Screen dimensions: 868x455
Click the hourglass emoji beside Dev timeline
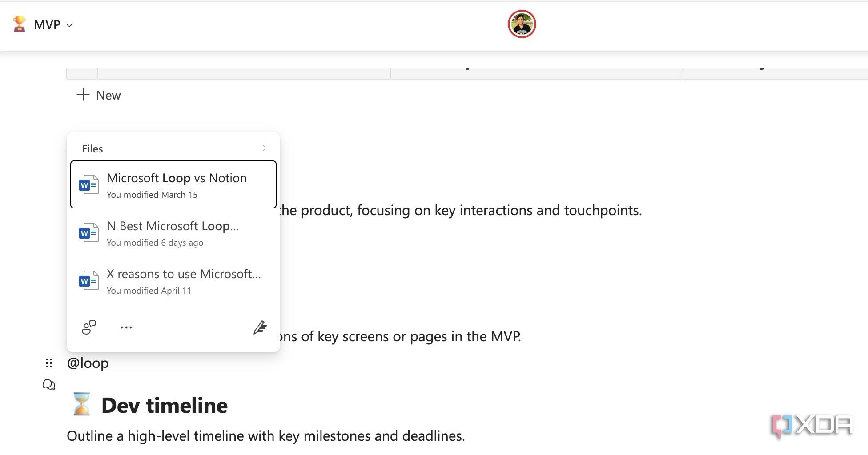tap(81, 405)
